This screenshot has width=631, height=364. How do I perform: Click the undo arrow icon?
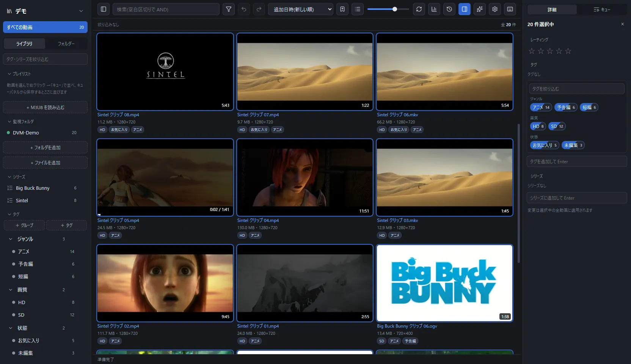coord(244,9)
